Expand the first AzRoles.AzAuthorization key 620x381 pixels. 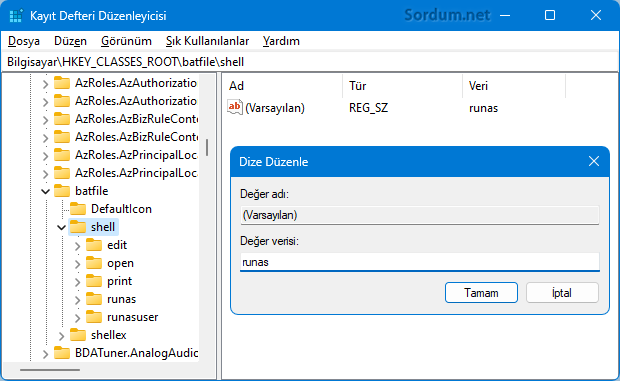point(45,84)
